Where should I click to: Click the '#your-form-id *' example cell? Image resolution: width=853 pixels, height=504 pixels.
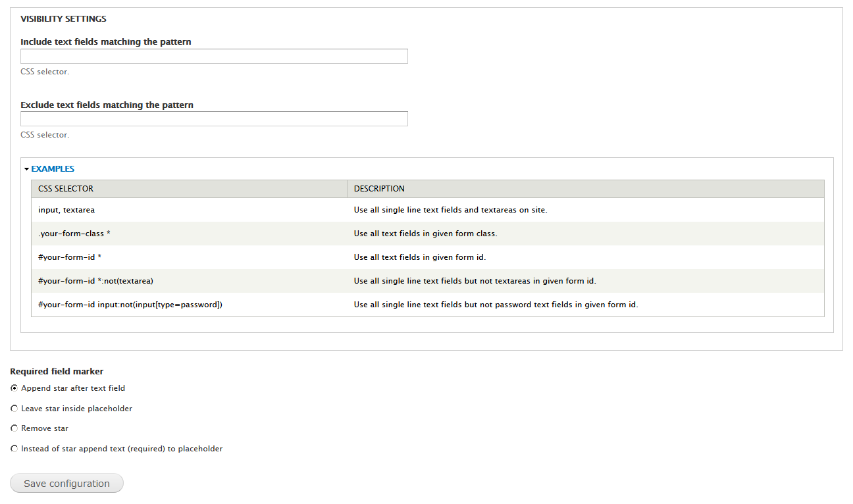[70, 257]
